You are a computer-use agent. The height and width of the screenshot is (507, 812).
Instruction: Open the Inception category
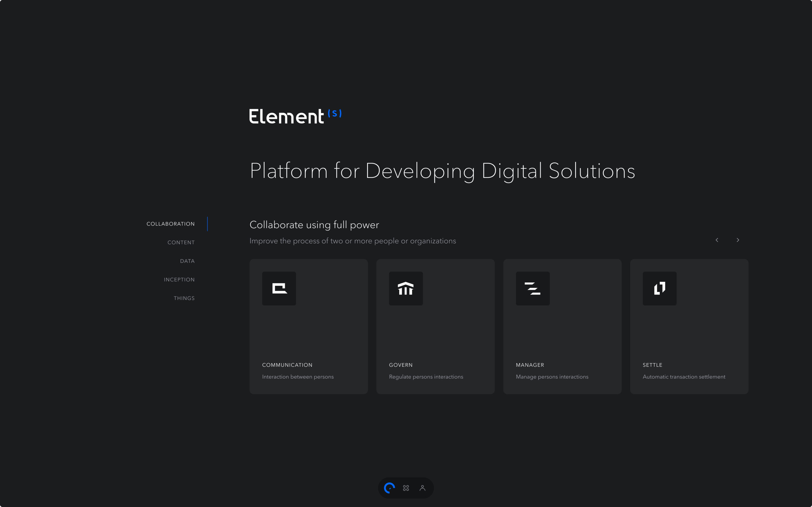[179, 280]
